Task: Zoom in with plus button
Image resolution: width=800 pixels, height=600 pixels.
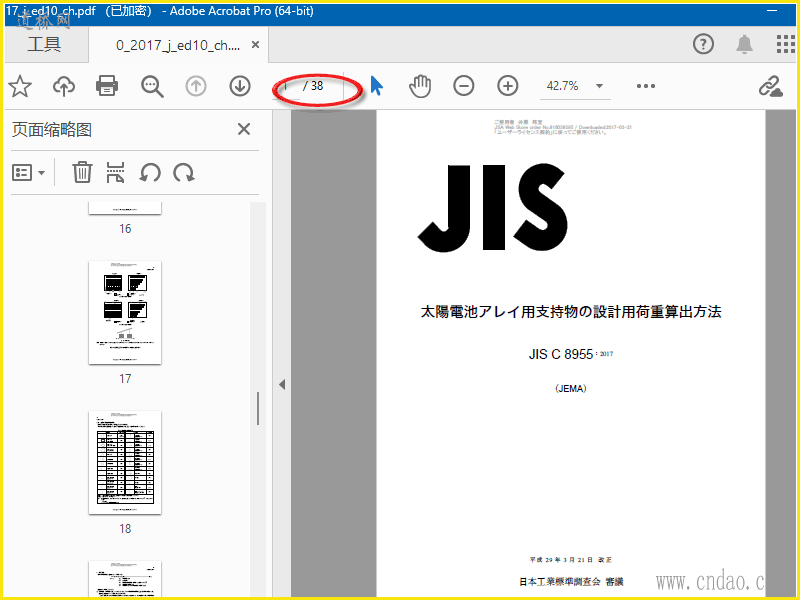Action: (508, 86)
